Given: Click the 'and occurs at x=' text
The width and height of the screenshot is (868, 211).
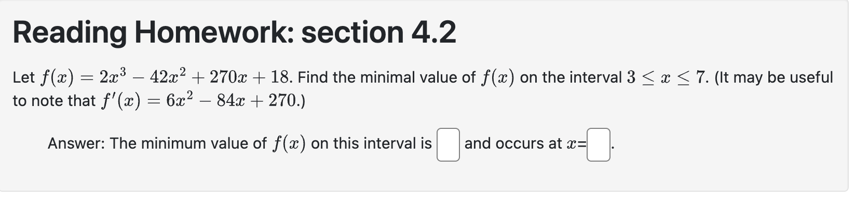Looking at the screenshot, I should (x=525, y=143).
